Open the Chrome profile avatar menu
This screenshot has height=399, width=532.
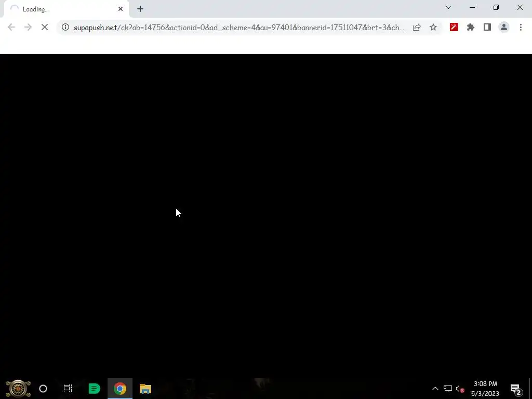[504, 28]
